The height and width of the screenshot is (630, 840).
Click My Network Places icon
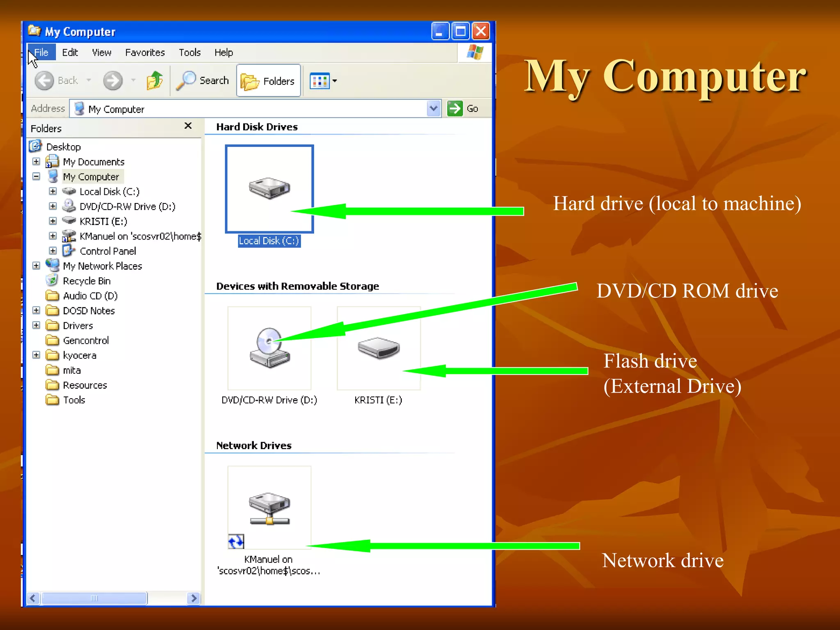pos(52,265)
